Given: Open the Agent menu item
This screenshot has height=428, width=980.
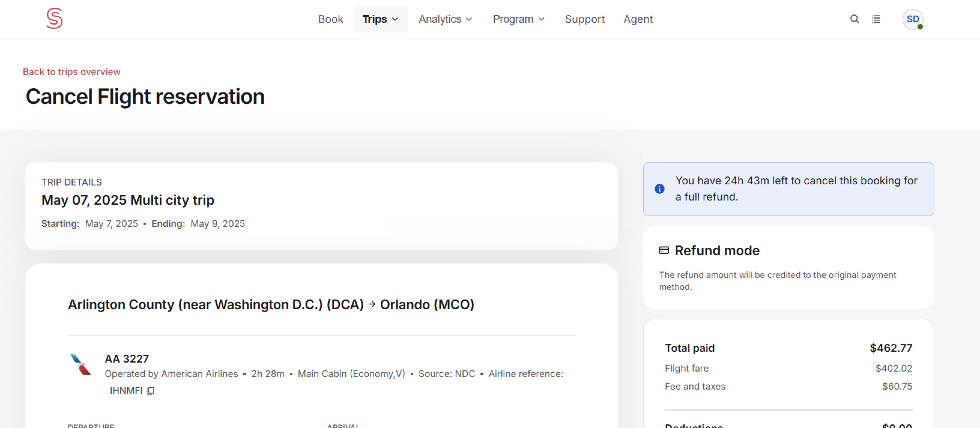Looking at the screenshot, I should [x=638, y=19].
